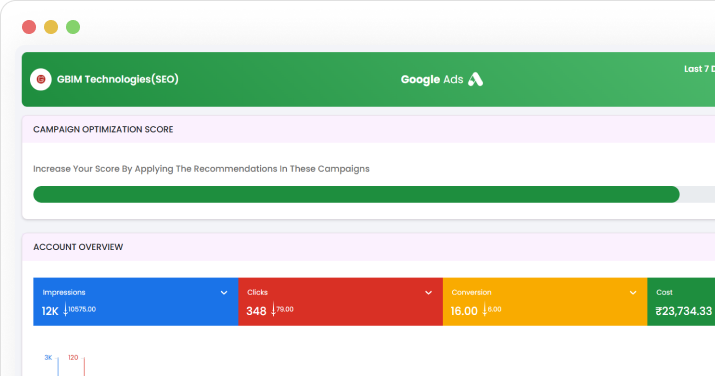Click the 16.00 conversion value

(464, 311)
